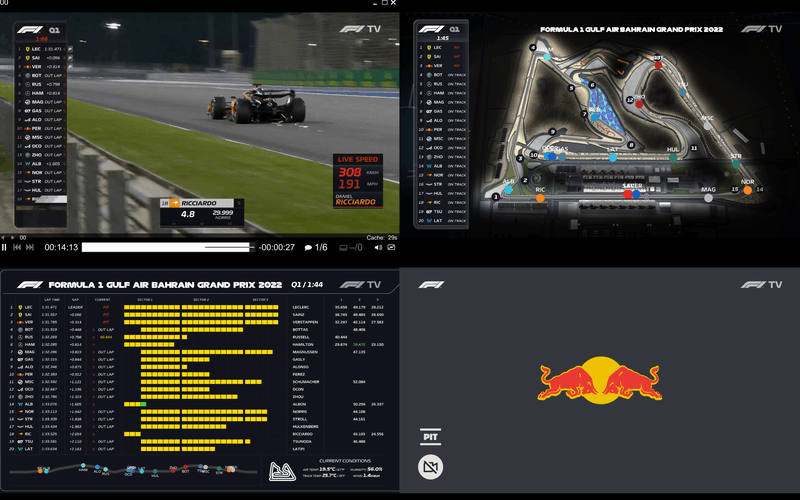This screenshot has width=800, height=500.
Task: Click the seek bar in the player
Action: 168,247
